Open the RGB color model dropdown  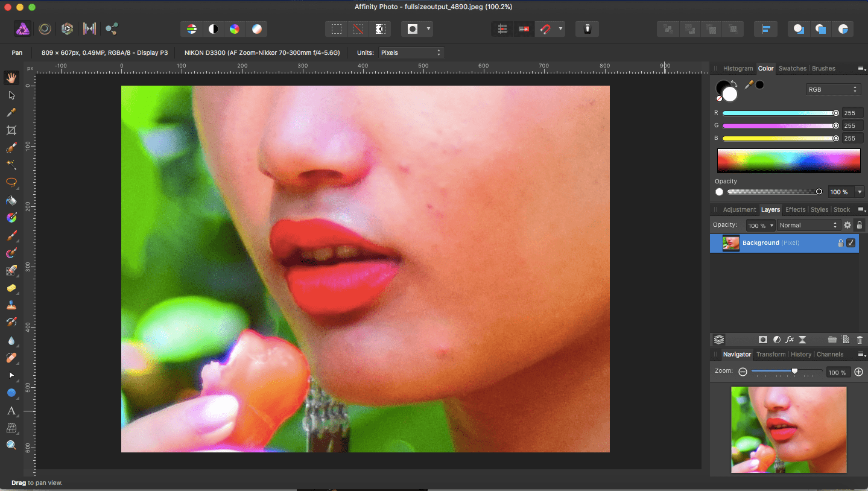832,89
